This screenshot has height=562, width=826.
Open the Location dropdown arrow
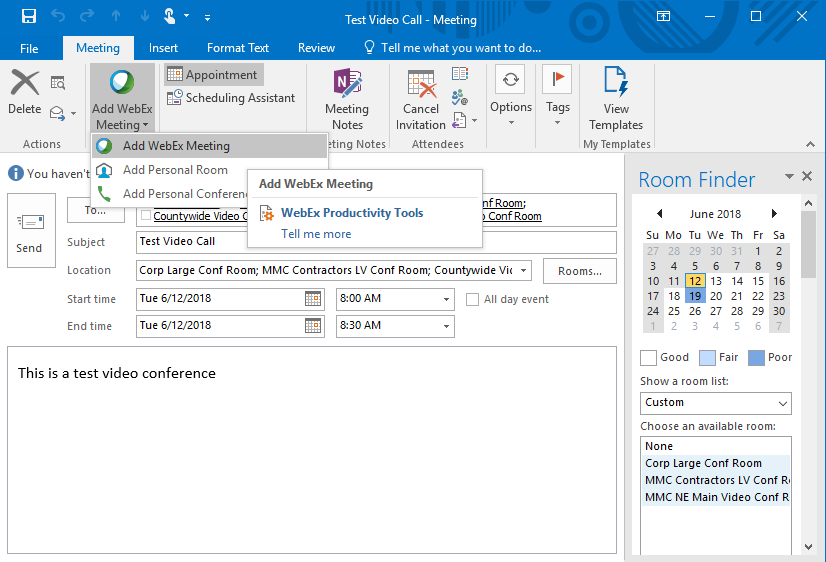click(x=524, y=271)
